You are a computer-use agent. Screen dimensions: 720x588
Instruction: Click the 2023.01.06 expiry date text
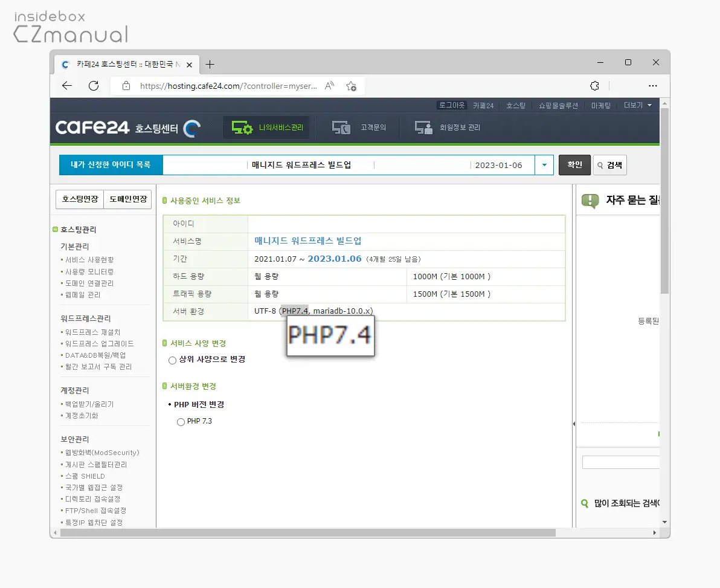335,259
